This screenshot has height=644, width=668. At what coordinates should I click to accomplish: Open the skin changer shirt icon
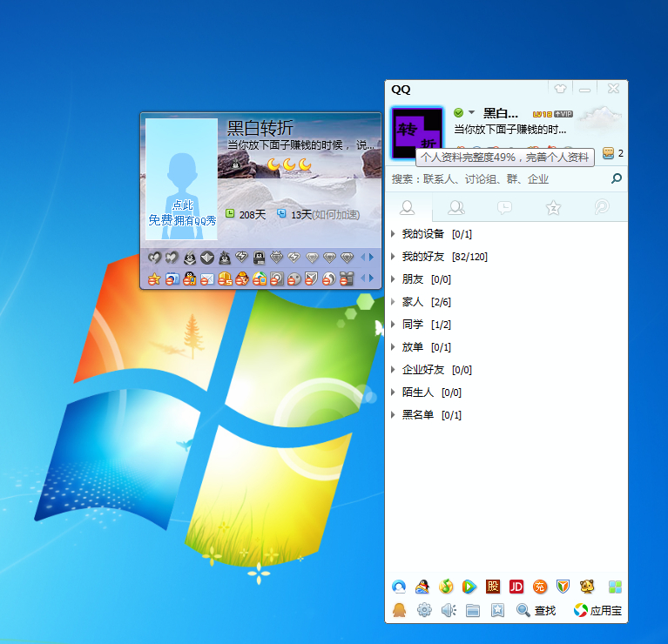click(560, 89)
